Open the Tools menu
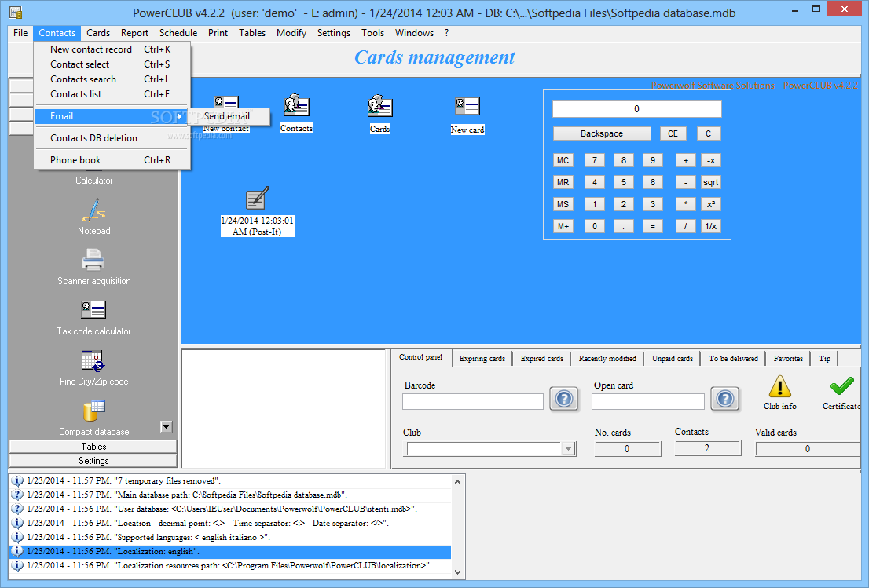This screenshot has height=588, width=869. click(373, 33)
